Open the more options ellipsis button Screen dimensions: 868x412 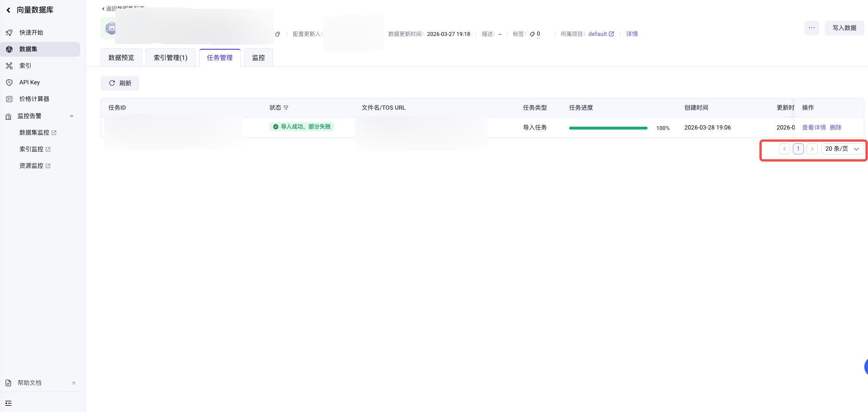812,28
